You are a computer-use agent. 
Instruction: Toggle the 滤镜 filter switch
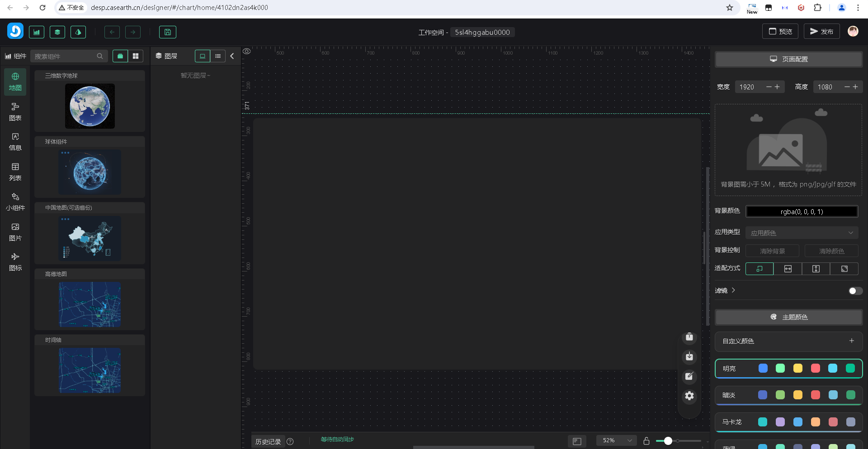[855, 291]
